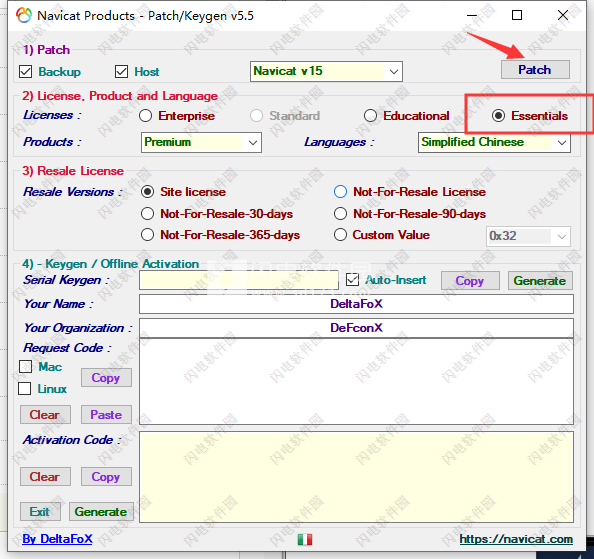This screenshot has width=594, height=559.
Task: Disable the Auto-Insert checkbox
Action: 352,280
